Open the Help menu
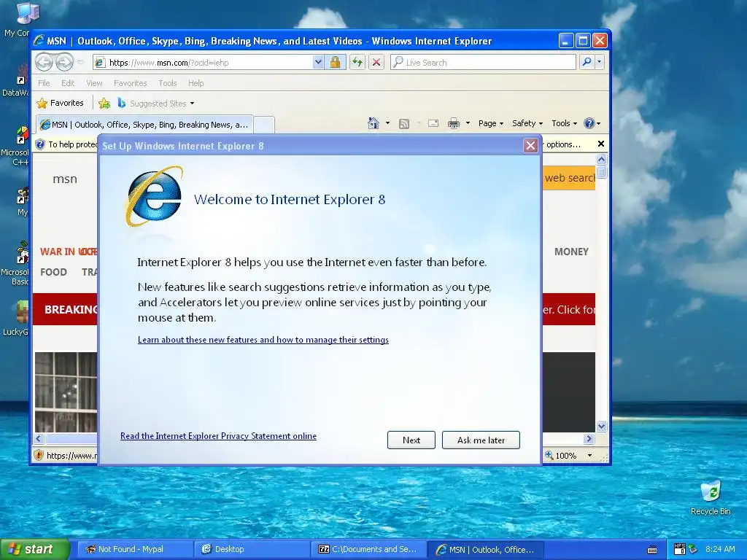Image resolution: width=747 pixels, height=560 pixels. pyautogui.click(x=196, y=83)
